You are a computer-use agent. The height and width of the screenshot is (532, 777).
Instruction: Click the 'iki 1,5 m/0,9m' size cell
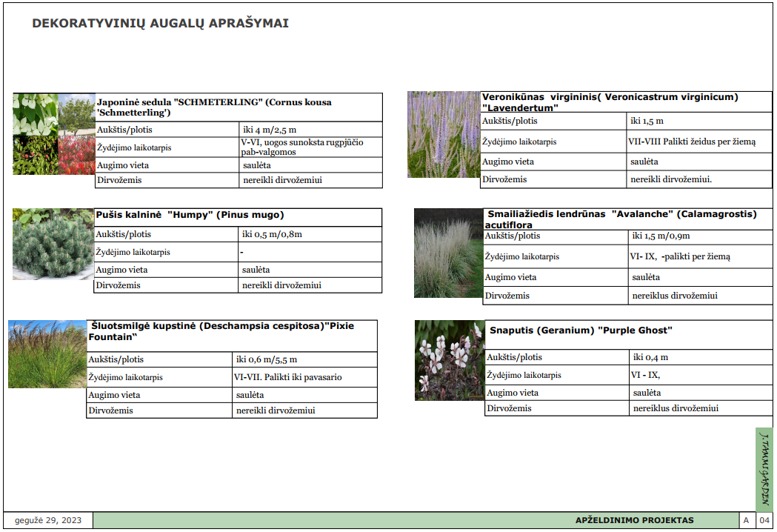[661, 236]
